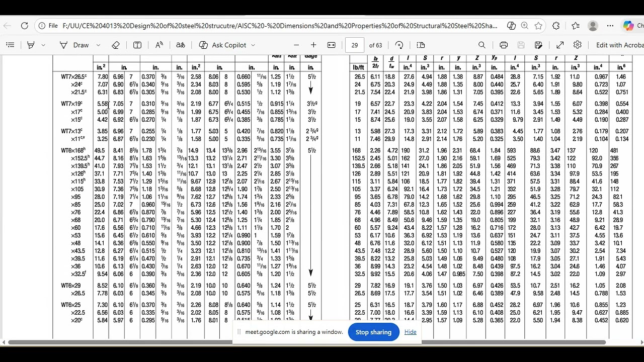Toggle Fit to width
644x362 pixels.
[x=331, y=45]
